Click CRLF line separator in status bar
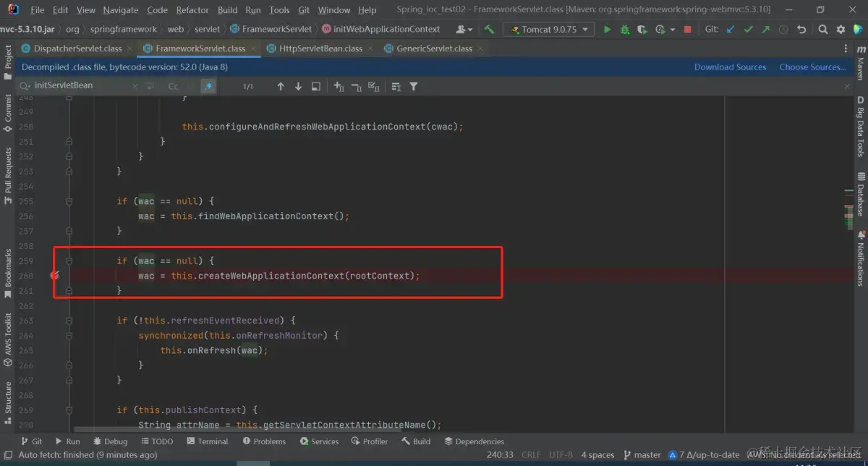 [x=531, y=455]
